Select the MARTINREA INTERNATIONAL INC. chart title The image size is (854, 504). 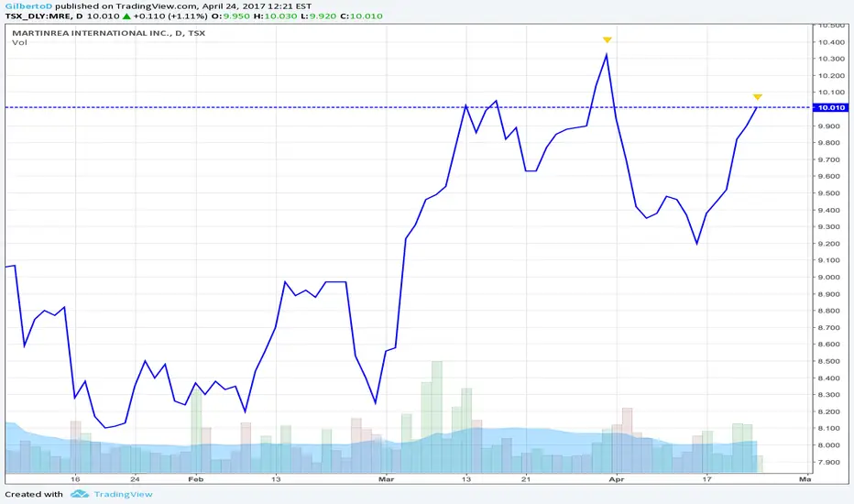click(x=108, y=33)
